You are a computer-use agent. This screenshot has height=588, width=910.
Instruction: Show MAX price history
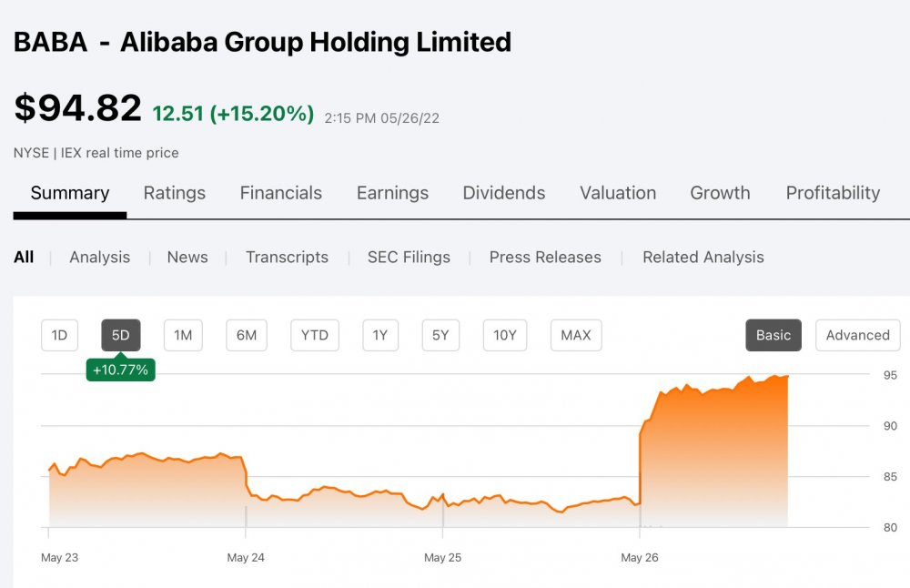pyautogui.click(x=576, y=335)
